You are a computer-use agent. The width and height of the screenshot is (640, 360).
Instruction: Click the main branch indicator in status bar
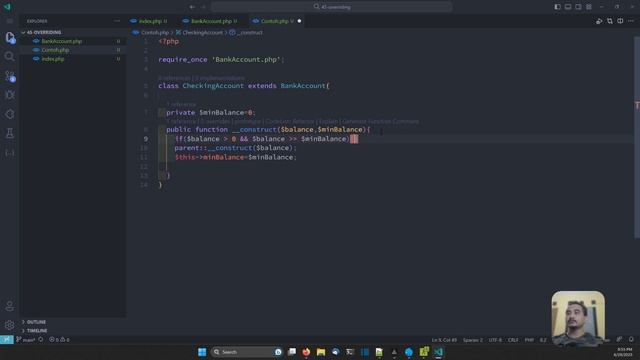(25, 340)
